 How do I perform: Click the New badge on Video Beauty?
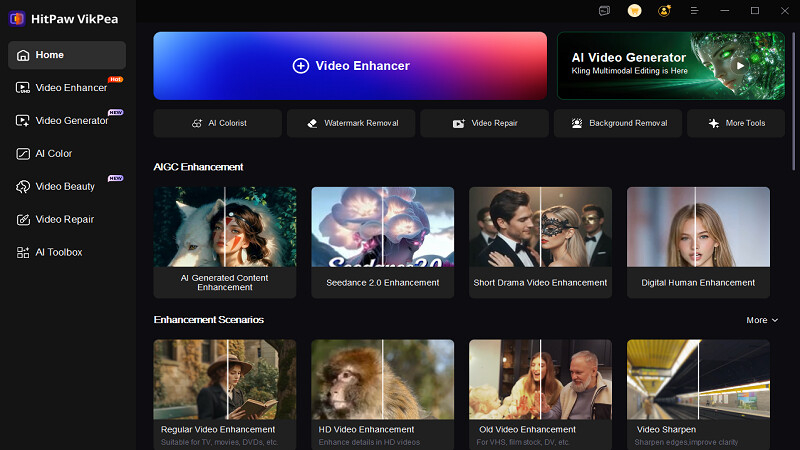115,178
